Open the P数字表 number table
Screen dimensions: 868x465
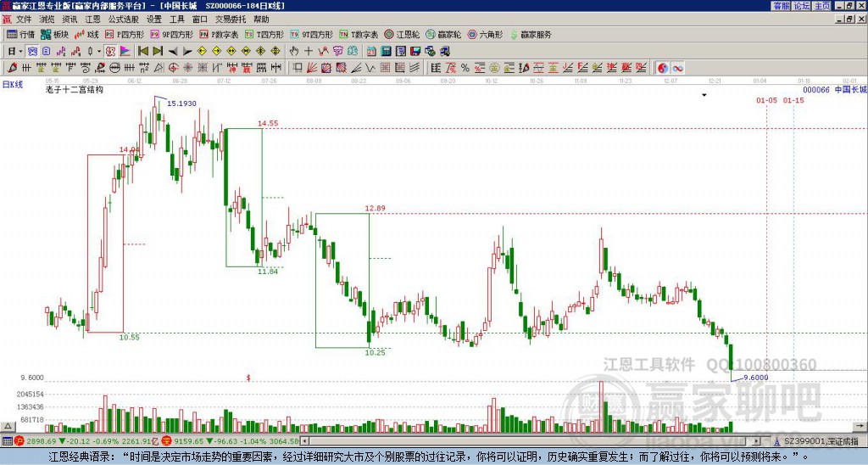[219, 34]
